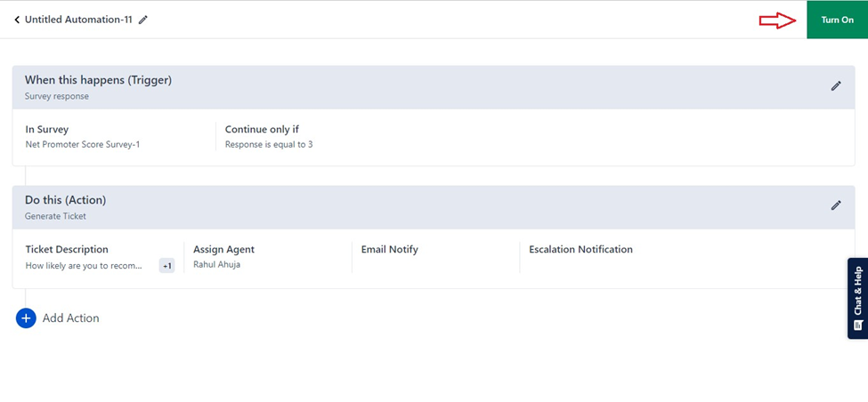Click the Email Notify option
Image resolution: width=868 pixels, height=402 pixels.
pos(389,250)
